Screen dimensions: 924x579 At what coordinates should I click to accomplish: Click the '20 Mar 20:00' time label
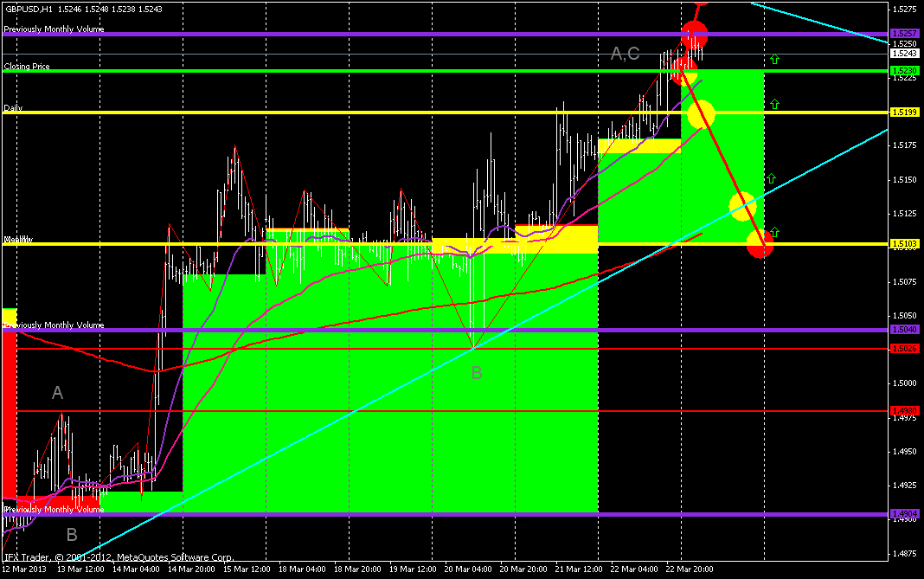pos(524,569)
